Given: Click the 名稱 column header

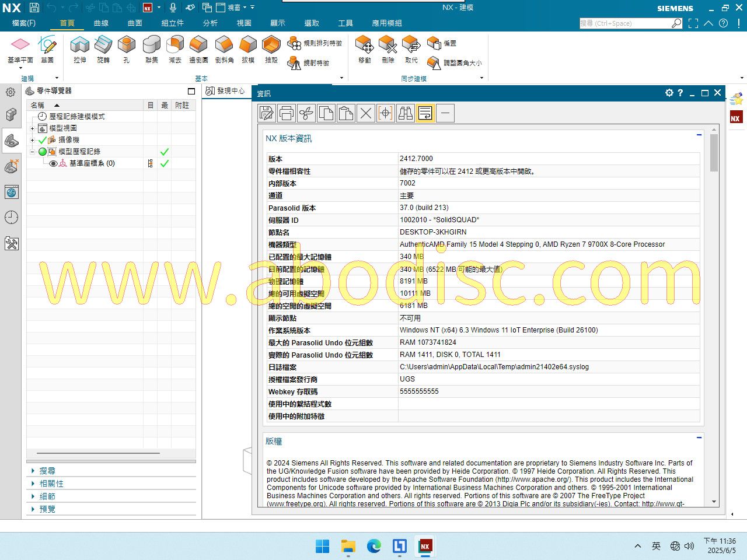Looking at the screenshot, I should click(x=85, y=105).
